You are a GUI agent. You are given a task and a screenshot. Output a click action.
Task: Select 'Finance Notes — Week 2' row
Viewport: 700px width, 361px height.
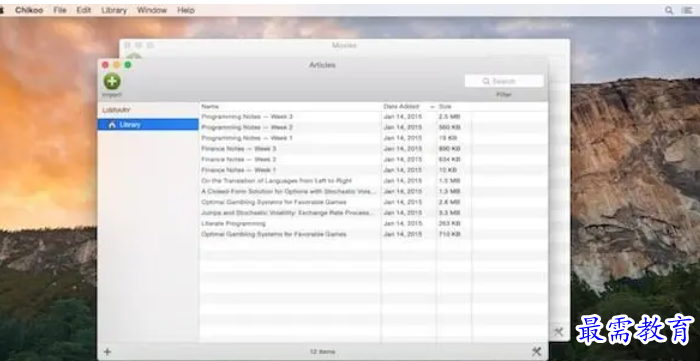pyautogui.click(x=373, y=159)
